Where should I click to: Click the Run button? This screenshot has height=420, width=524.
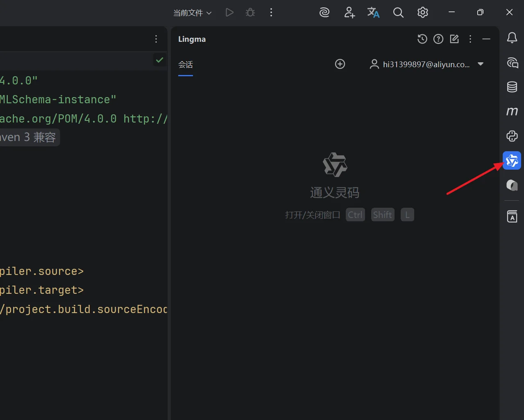[229, 13]
